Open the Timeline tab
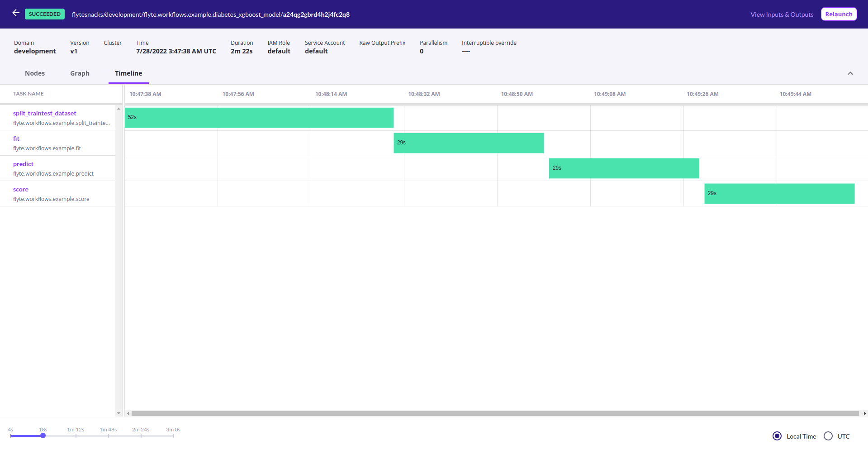Image resolution: width=868 pixels, height=454 pixels. (128, 73)
